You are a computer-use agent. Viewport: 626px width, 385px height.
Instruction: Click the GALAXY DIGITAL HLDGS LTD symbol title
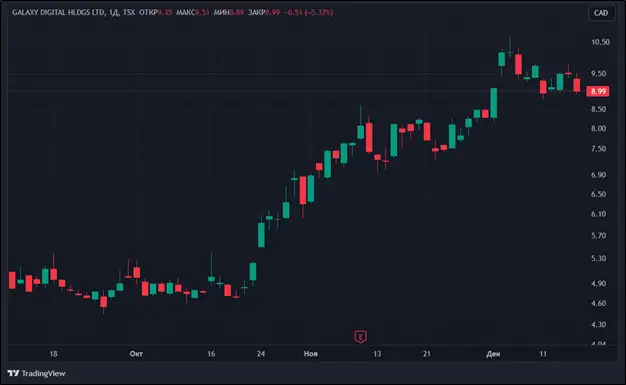tap(58, 12)
